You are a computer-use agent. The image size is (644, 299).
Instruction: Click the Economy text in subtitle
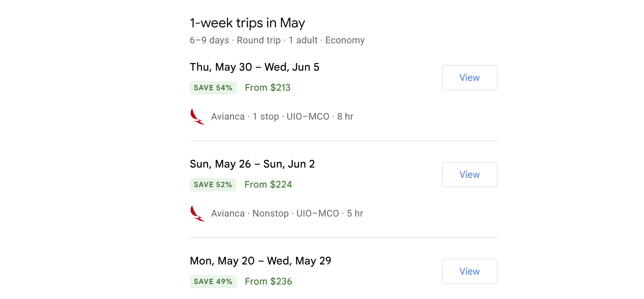(345, 40)
